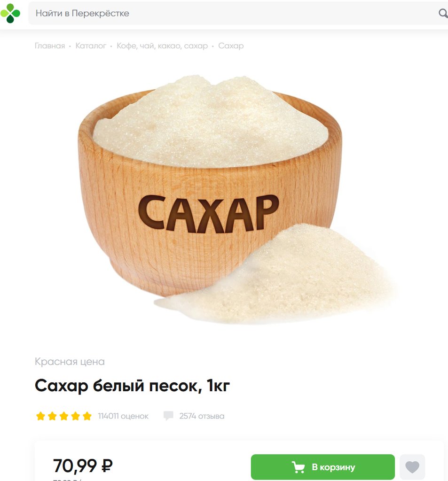The width and height of the screenshot is (448, 481).
Task: Click the 'Сахар белый песок, 1кг' title
Action: pyautogui.click(x=133, y=386)
